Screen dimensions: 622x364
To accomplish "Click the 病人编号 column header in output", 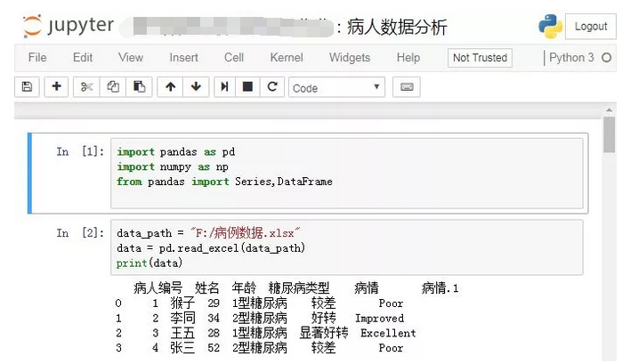I will [x=158, y=287].
